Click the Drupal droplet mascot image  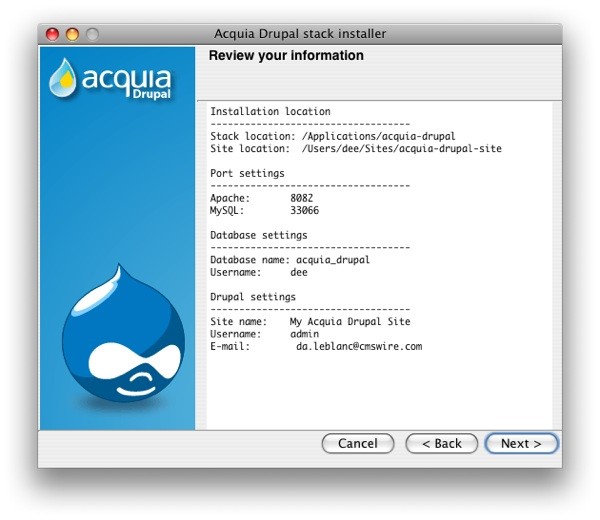123,334
